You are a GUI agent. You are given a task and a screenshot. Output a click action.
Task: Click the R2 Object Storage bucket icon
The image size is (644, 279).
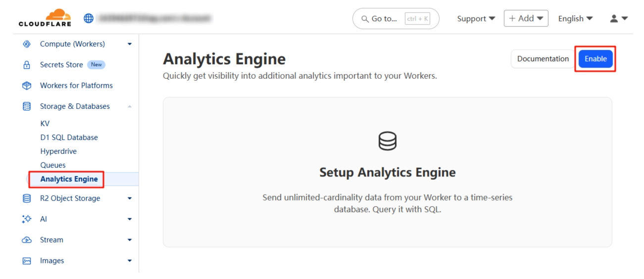click(27, 198)
